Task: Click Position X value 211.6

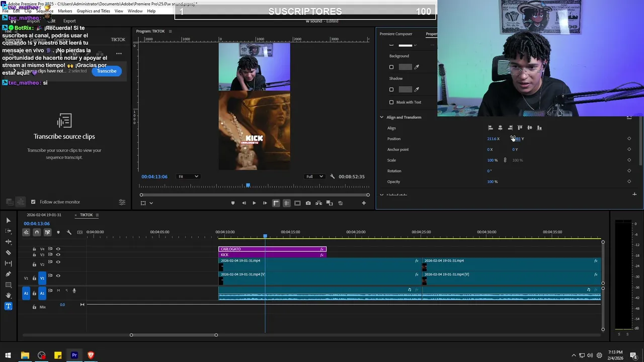Action: [492, 139]
